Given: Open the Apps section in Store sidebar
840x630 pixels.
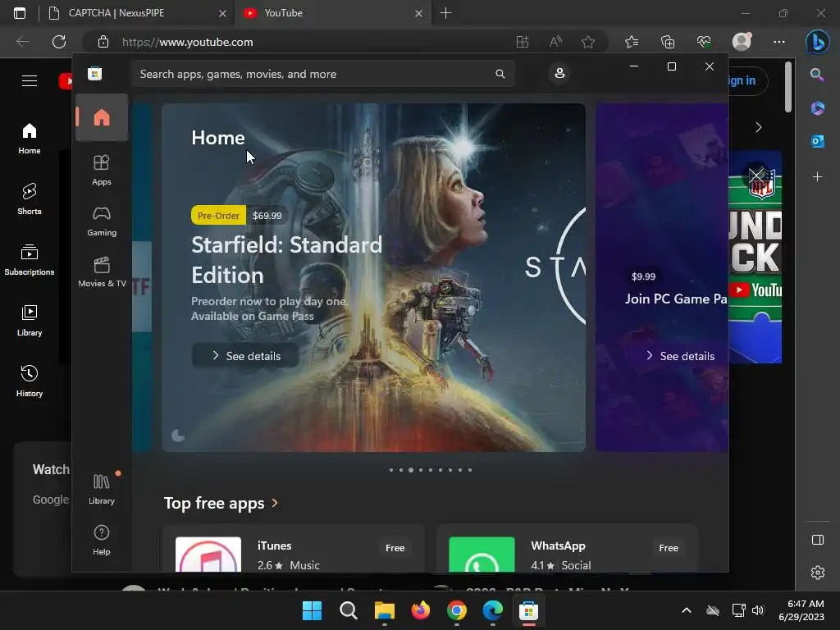Looking at the screenshot, I should (101, 170).
